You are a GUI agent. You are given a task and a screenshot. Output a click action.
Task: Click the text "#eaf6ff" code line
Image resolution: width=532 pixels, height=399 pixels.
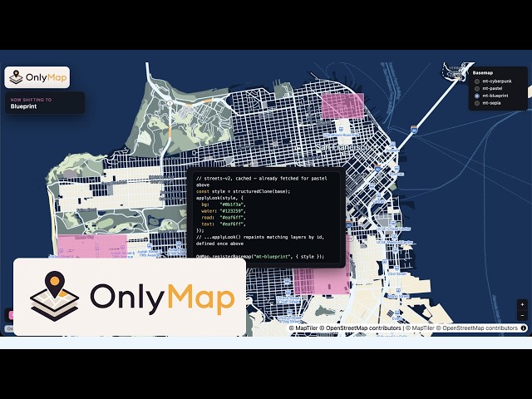[x=224, y=224]
